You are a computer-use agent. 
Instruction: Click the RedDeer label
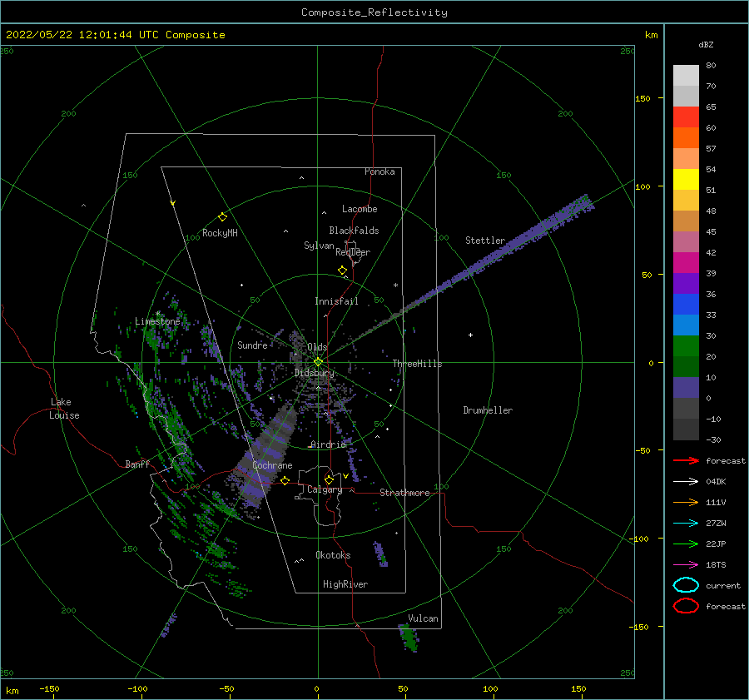click(x=353, y=252)
